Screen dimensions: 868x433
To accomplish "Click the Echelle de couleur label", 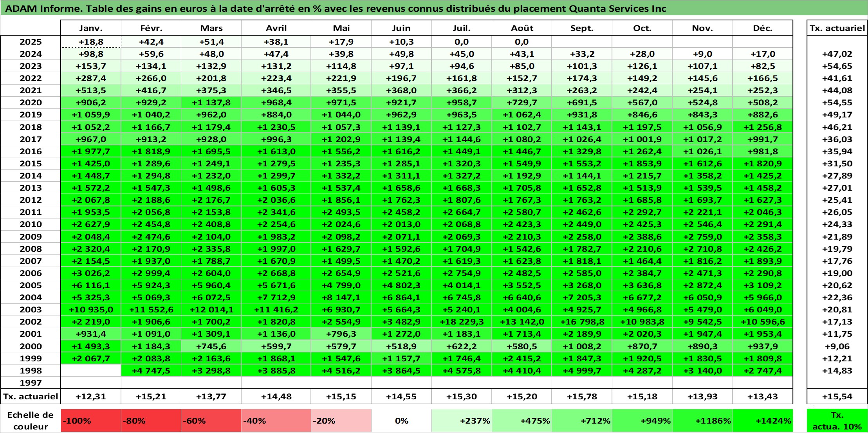I will (31, 421).
